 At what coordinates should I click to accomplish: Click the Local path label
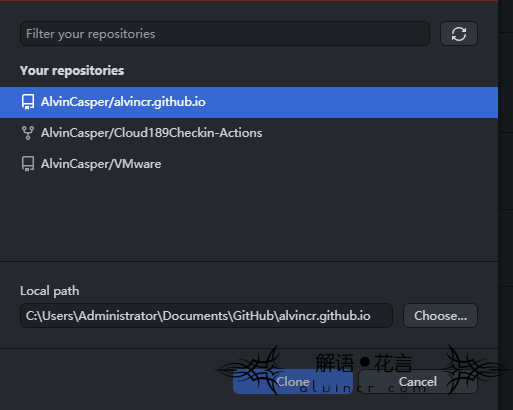(50, 291)
